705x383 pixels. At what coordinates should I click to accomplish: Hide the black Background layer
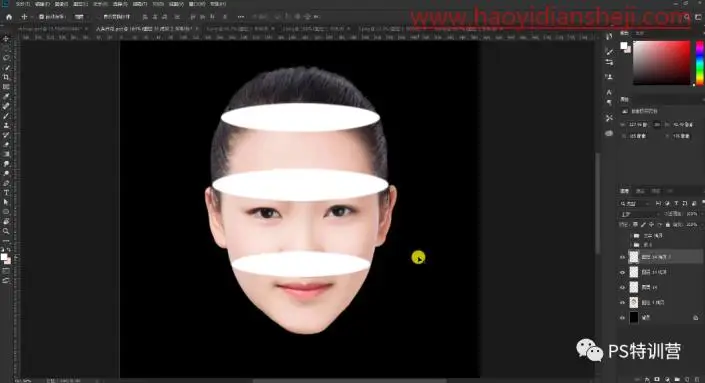[623, 318]
